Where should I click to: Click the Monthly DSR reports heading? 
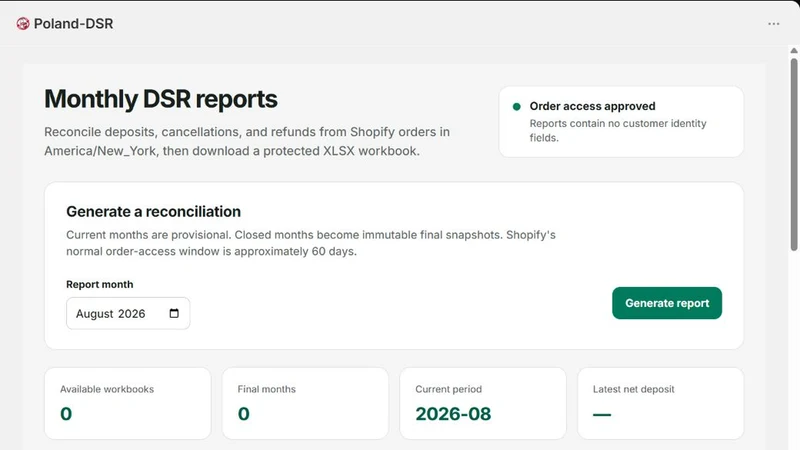(161, 99)
